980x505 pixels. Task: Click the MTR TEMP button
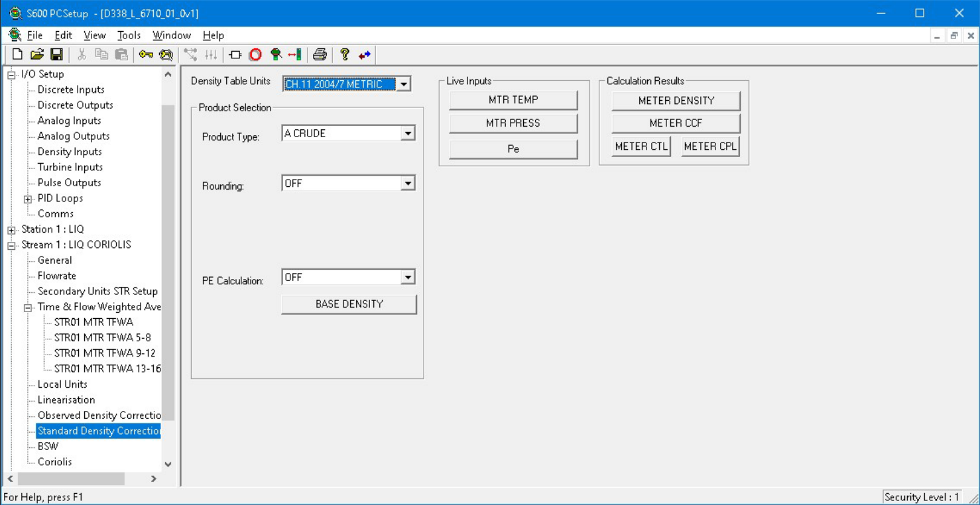coord(513,100)
